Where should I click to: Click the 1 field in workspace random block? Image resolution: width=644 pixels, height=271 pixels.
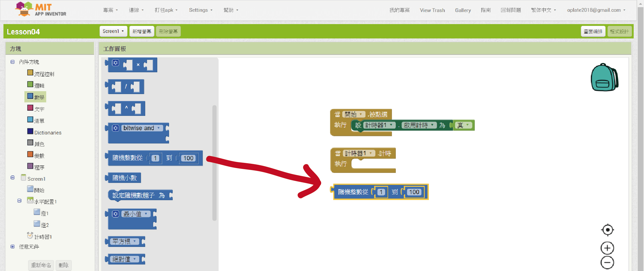coord(381,192)
